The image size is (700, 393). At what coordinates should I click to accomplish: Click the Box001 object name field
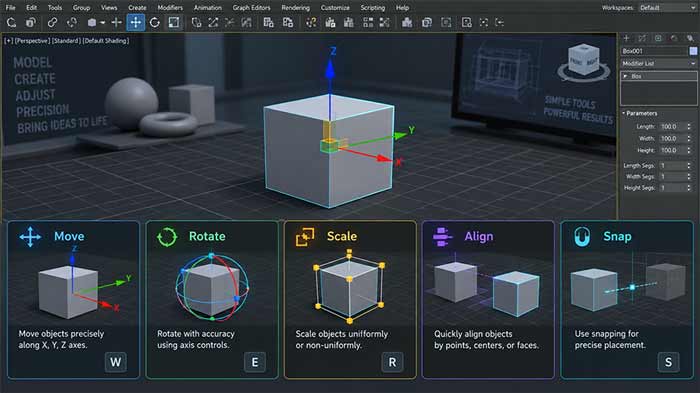coord(654,51)
